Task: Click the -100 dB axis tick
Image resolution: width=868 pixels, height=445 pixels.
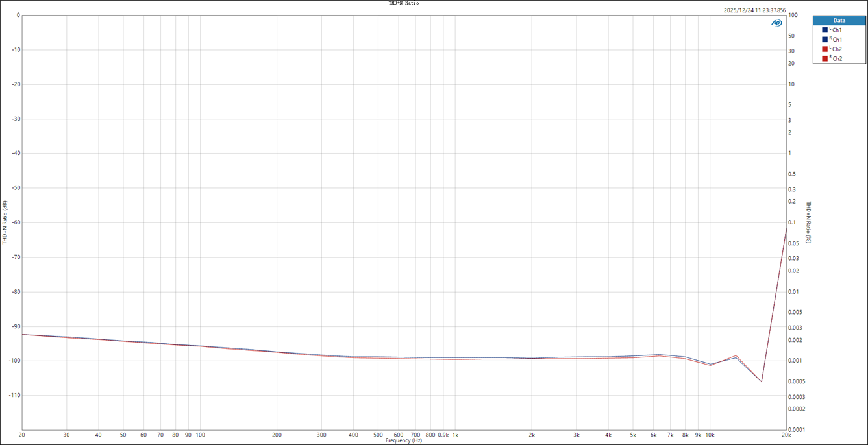Action: point(13,361)
